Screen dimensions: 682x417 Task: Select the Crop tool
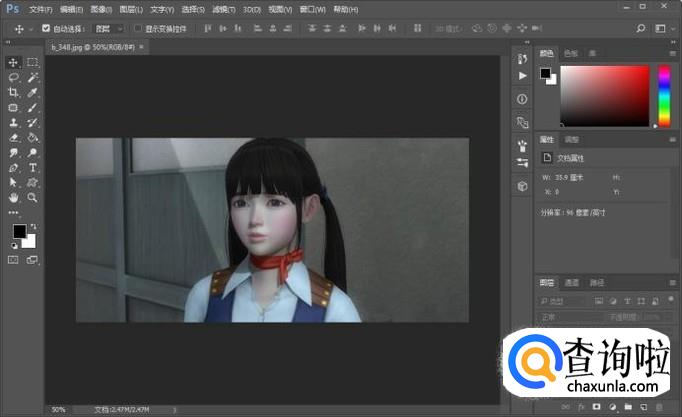[13, 92]
